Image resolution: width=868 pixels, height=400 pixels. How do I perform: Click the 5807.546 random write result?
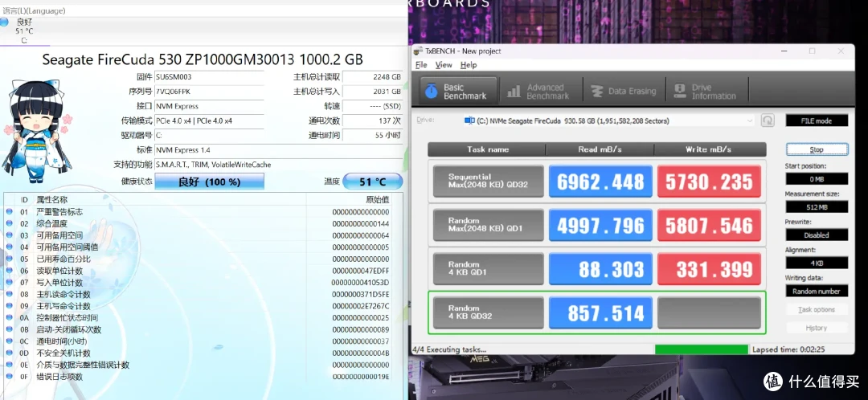(x=709, y=225)
